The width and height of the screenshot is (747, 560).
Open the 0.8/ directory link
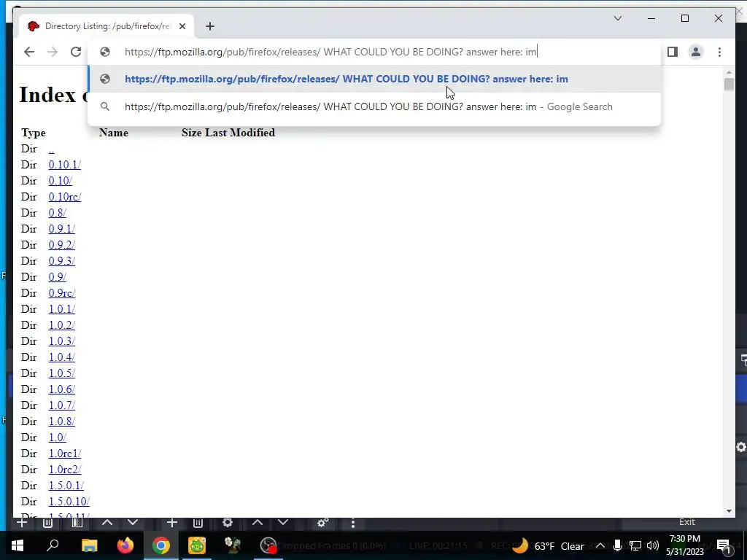coord(57,213)
